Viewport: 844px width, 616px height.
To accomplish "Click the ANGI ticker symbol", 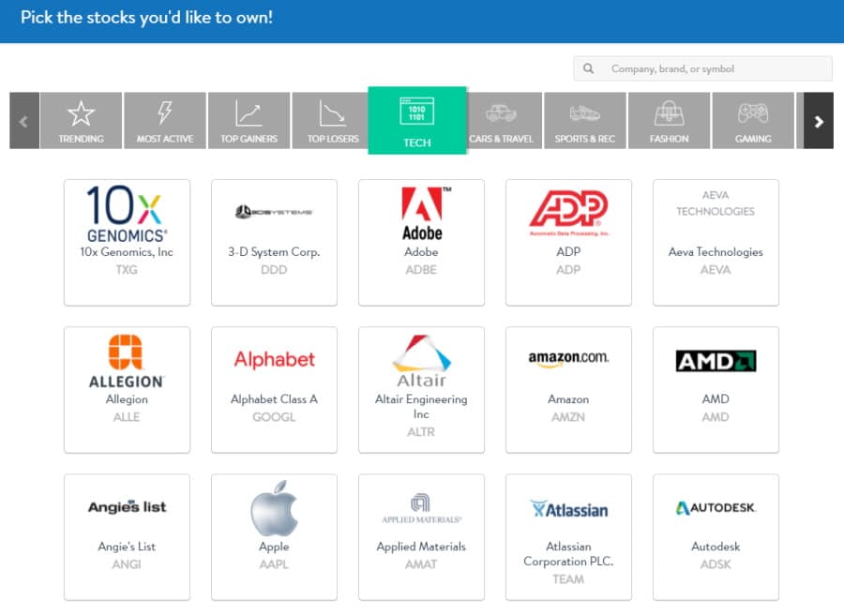I will (127, 564).
